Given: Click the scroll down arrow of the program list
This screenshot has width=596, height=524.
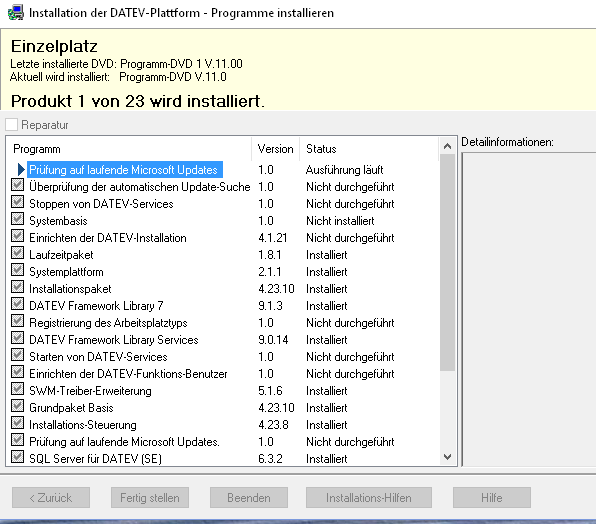Looking at the screenshot, I should pos(447,457).
